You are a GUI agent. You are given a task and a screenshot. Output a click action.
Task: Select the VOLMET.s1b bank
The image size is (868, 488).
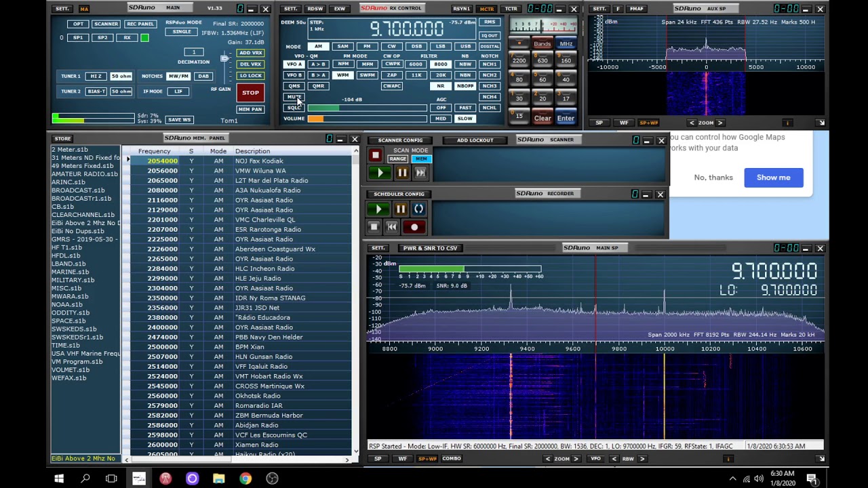71,369
